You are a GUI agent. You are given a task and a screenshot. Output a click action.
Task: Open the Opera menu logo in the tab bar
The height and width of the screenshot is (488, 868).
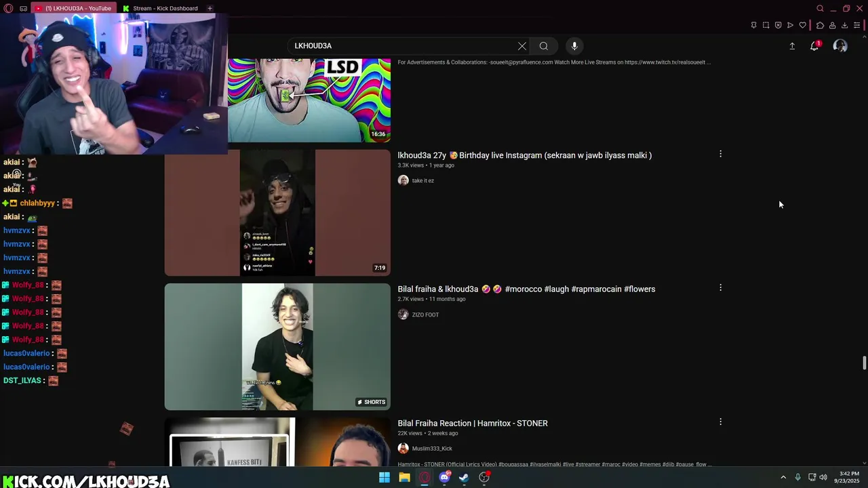pyautogui.click(x=8, y=8)
